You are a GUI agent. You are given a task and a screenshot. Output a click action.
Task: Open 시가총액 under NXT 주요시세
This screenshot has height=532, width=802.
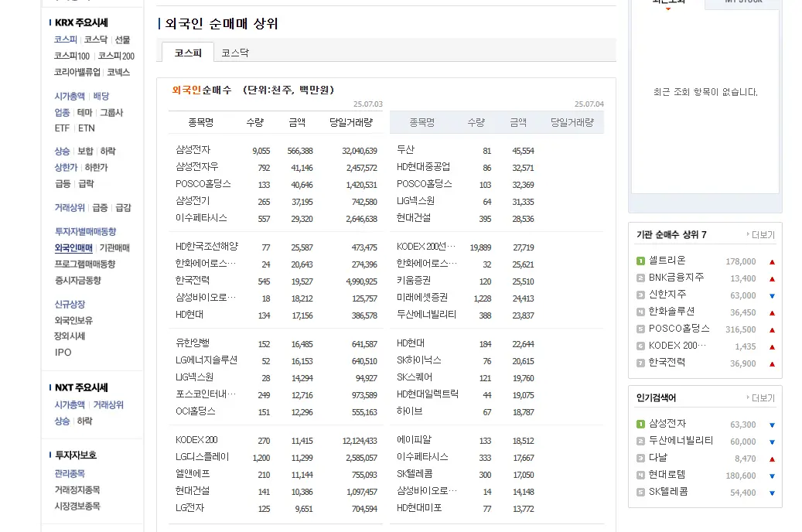[x=70, y=404]
